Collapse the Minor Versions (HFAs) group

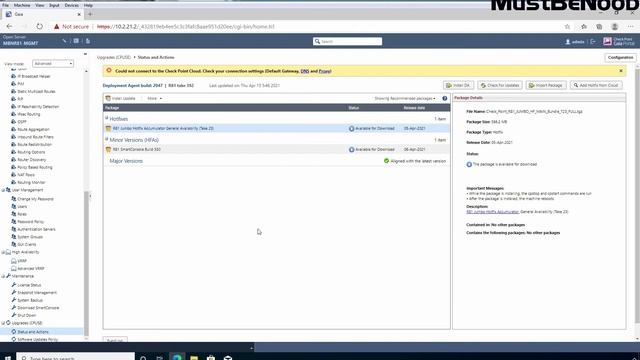(x=107, y=140)
